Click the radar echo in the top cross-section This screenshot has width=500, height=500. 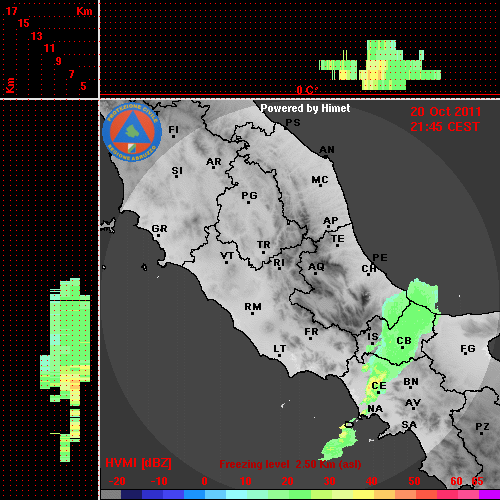pos(380,65)
